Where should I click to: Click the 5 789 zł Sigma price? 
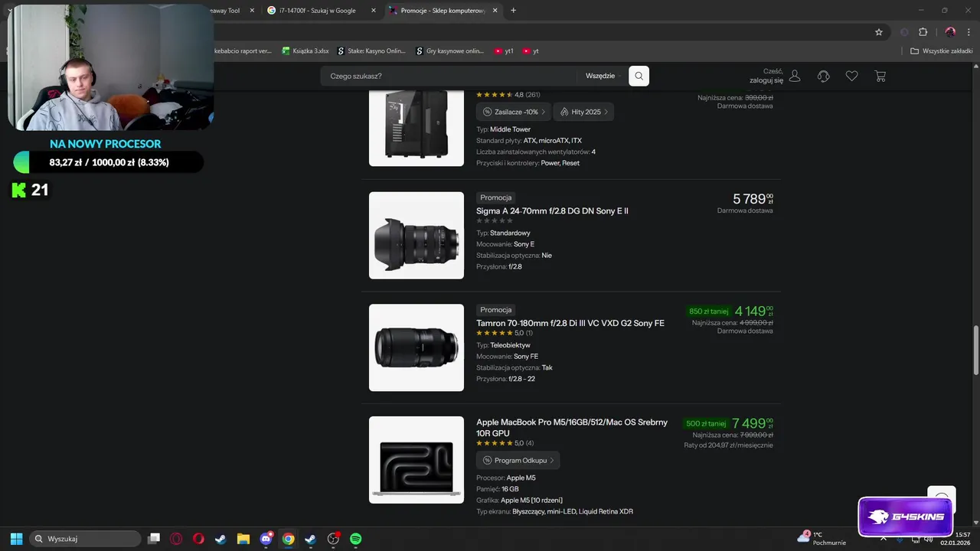pyautogui.click(x=753, y=199)
